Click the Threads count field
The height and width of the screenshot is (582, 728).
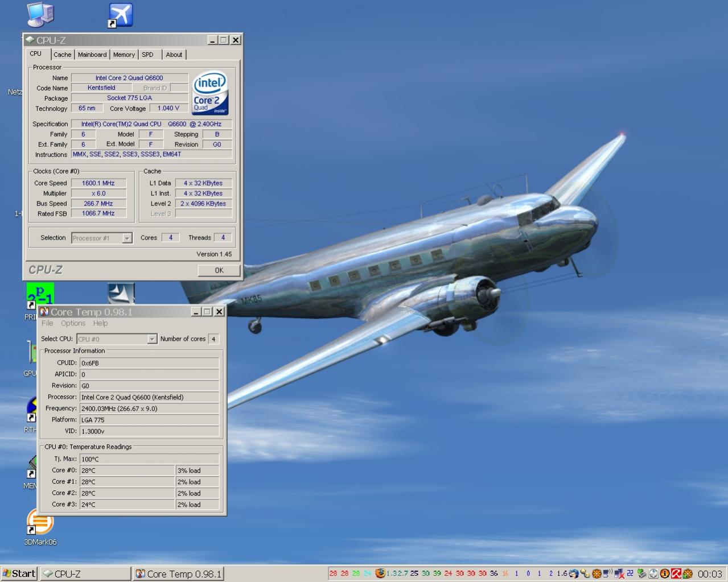[x=223, y=238]
